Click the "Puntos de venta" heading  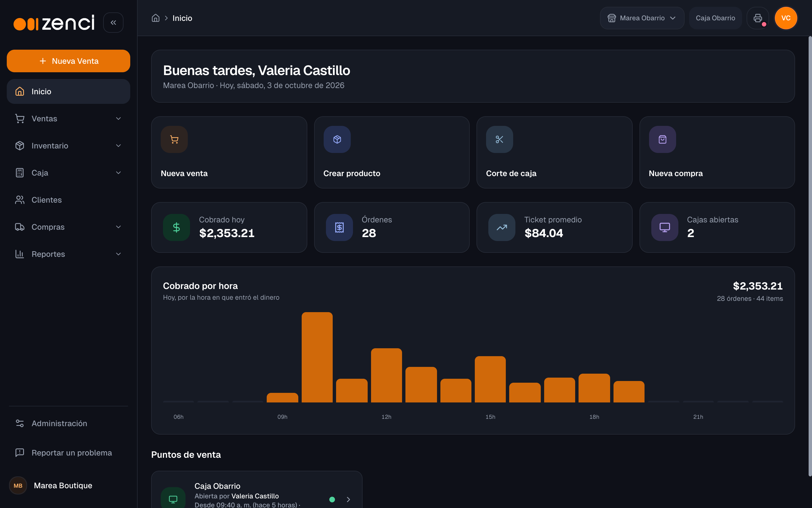pos(186,455)
